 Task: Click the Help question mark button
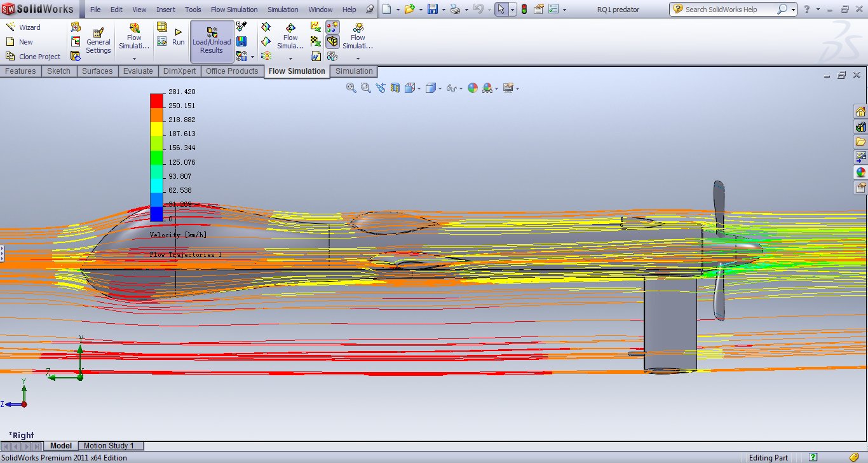(807, 9)
